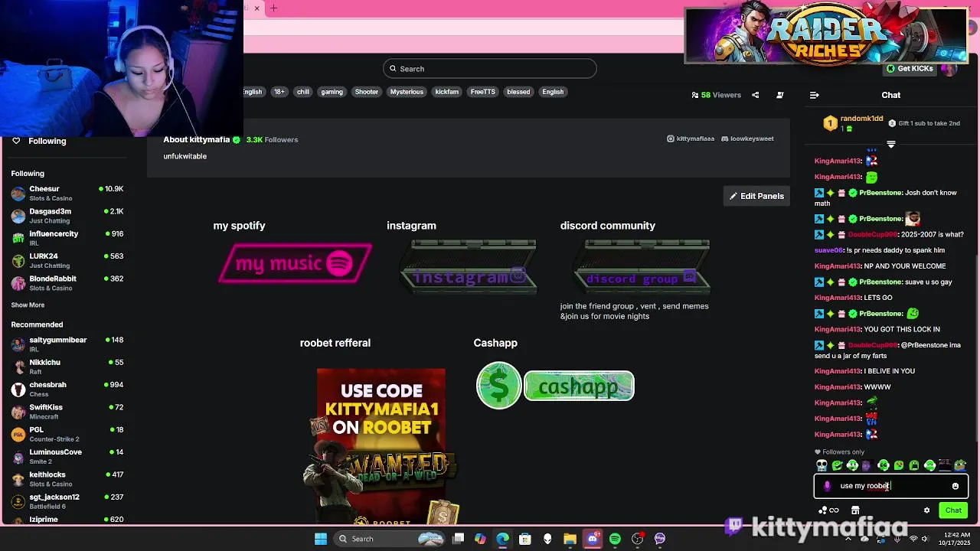Open Dasgasd3m channel in Following list
Viewport: 980px width, 551px height.
point(67,216)
